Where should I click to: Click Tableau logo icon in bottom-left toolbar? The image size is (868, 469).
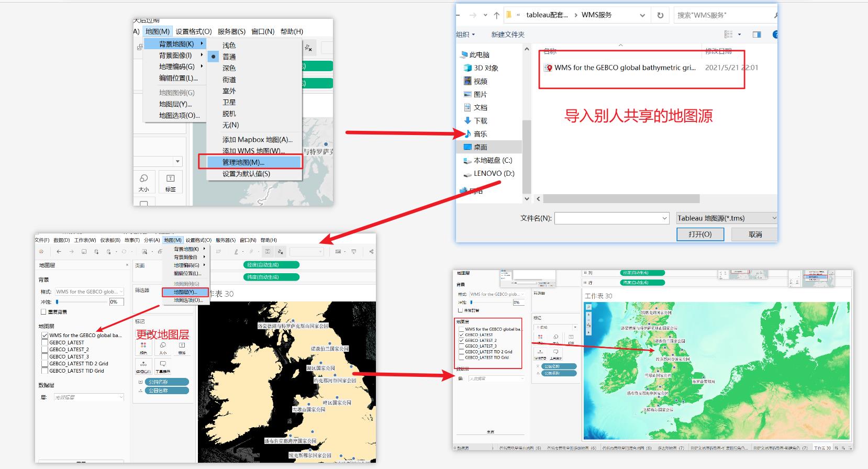(41, 252)
